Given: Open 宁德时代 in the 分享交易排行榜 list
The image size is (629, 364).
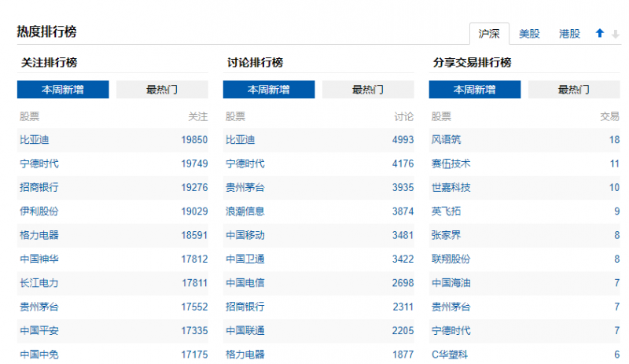Looking at the screenshot, I should click(451, 331).
